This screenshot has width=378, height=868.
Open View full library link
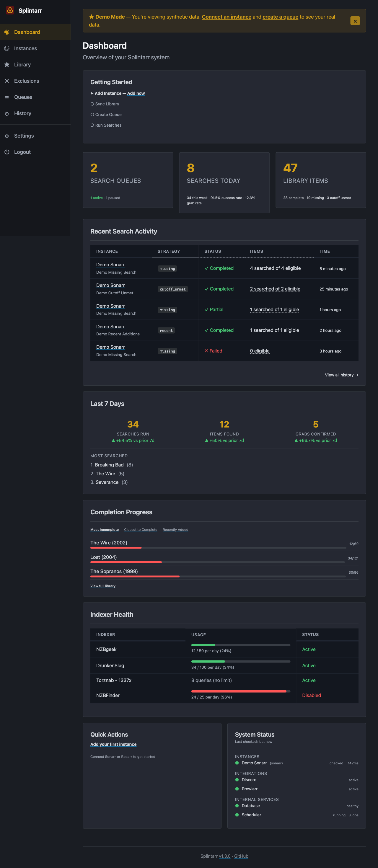click(x=103, y=586)
